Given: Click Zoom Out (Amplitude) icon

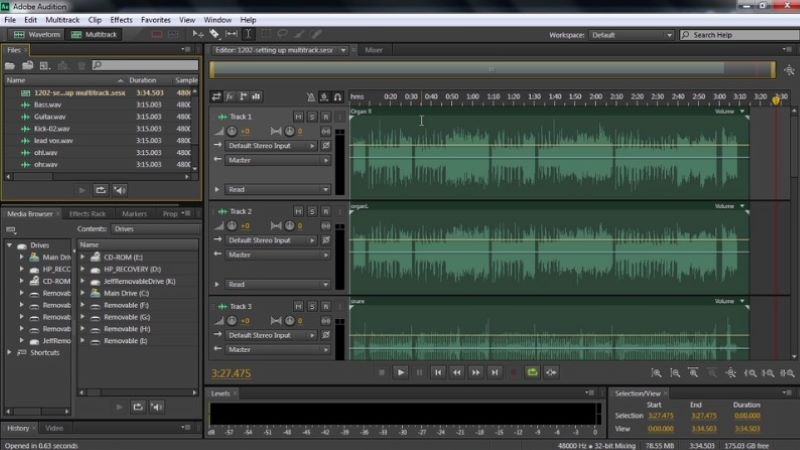Looking at the screenshot, I should tap(674, 373).
